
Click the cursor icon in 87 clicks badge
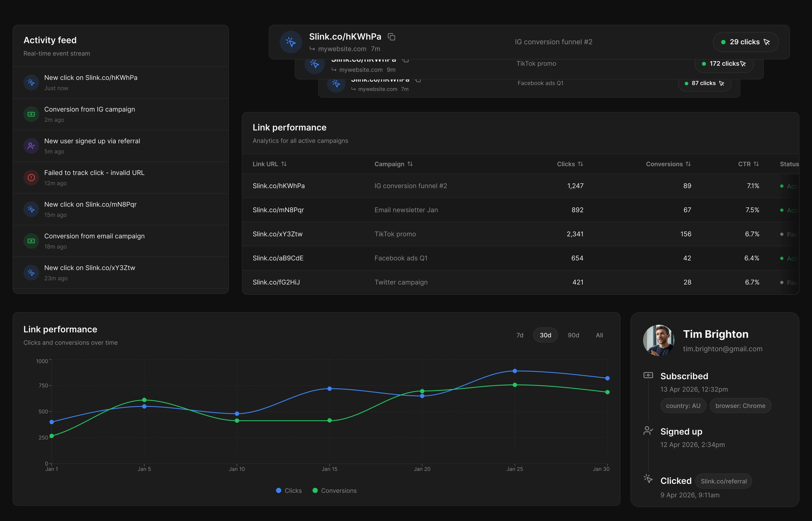pyautogui.click(x=721, y=83)
